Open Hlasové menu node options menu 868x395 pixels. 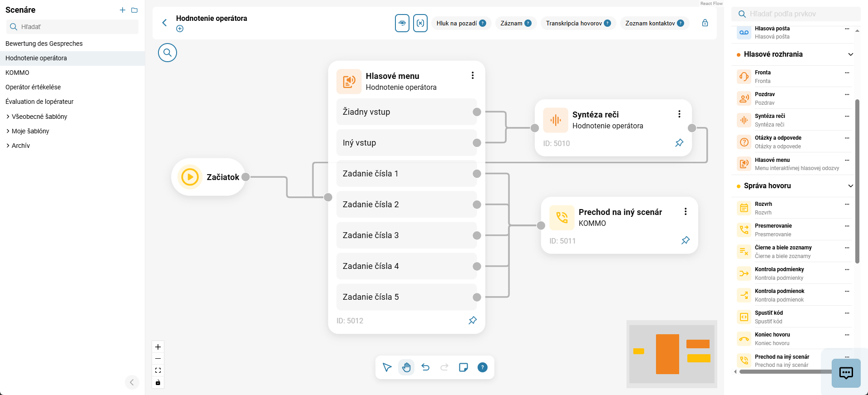473,75
